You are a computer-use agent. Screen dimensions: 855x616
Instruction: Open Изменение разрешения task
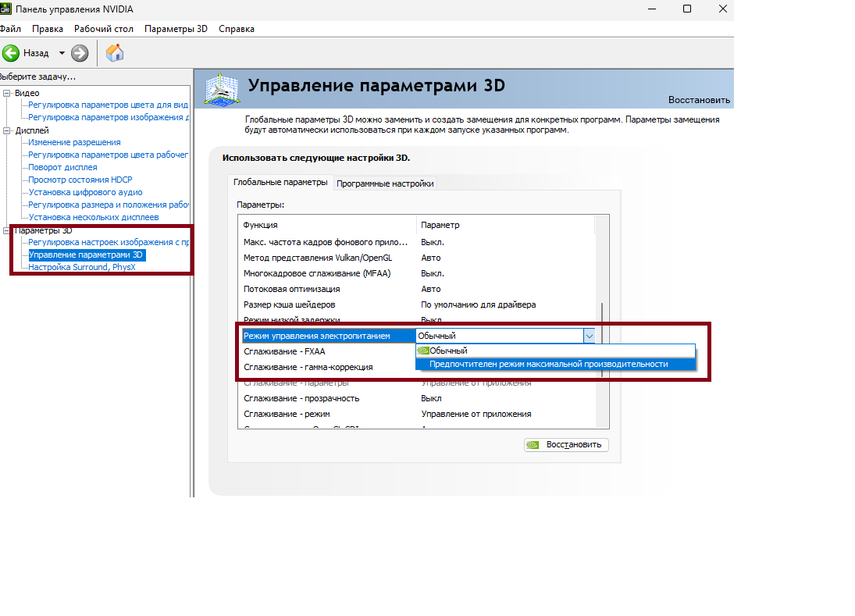(x=74, y=142)
